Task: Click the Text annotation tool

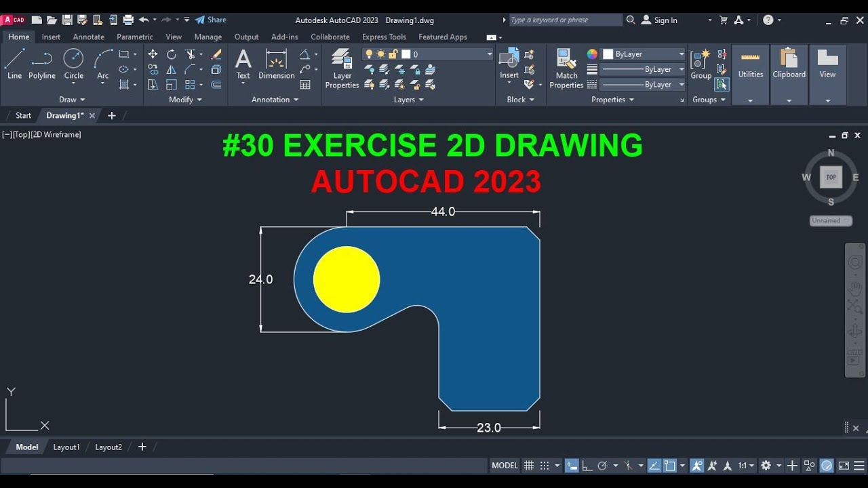Action: tap(243, 64)
